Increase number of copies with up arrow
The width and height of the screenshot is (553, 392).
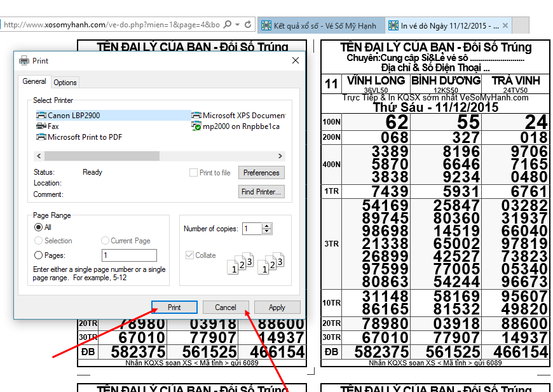[267, 226]
